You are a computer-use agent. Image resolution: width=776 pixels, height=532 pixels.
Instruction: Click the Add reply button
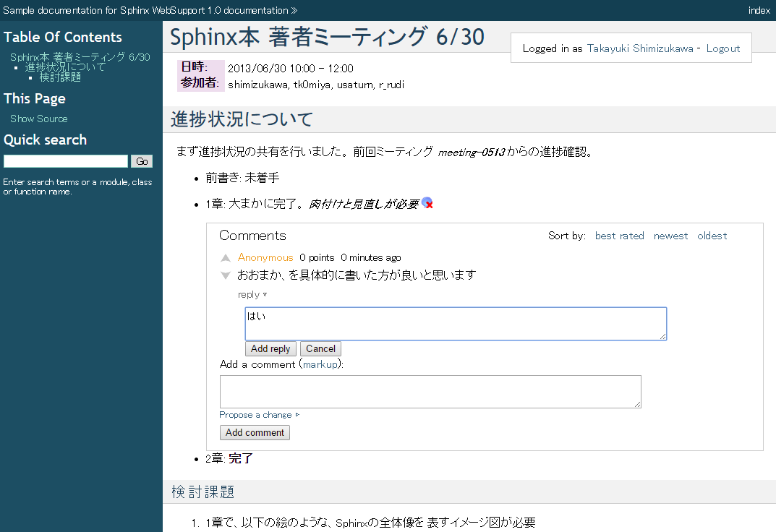click(270, 348)
